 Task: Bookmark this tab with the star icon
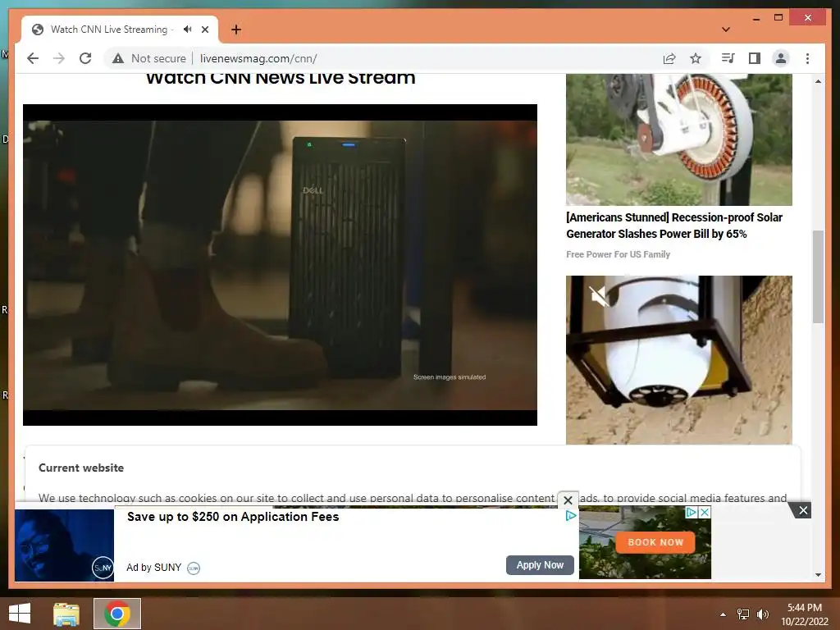point(696,58)
